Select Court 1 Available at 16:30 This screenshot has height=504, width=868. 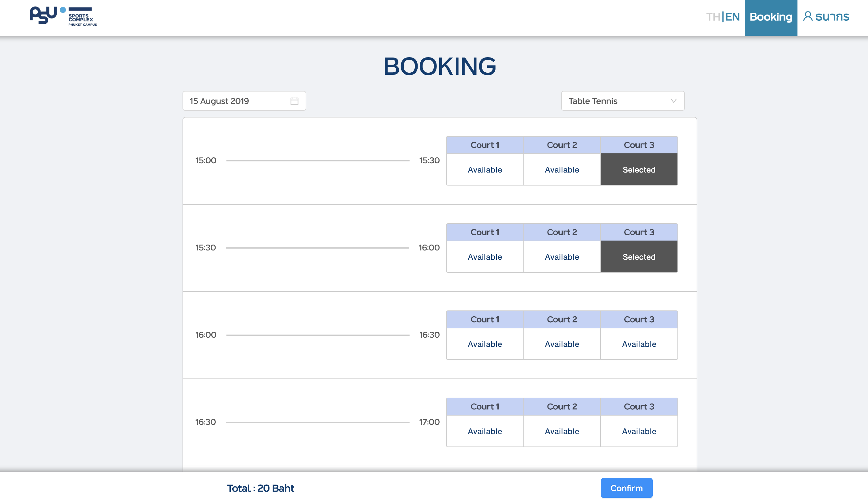click(485, 431)
